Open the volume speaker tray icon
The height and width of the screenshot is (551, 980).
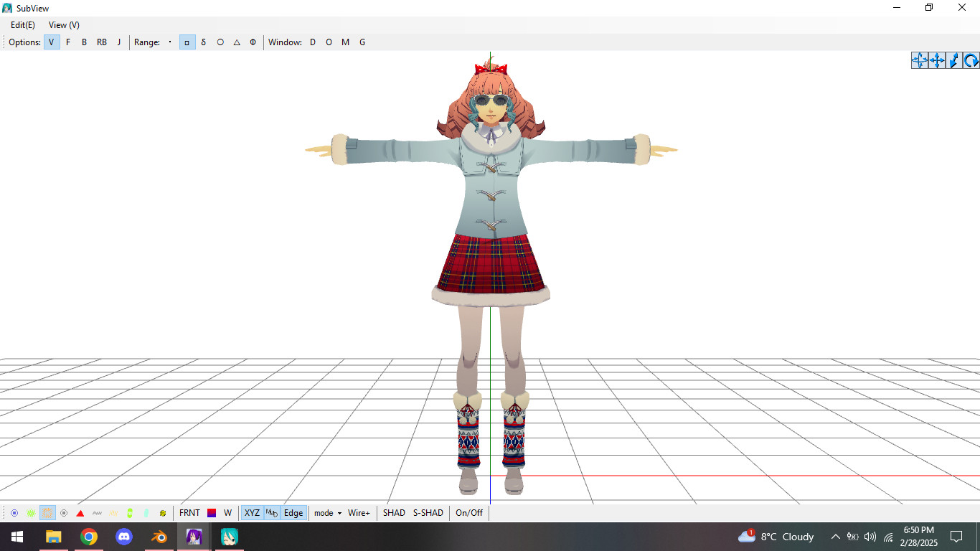[870, 537]
